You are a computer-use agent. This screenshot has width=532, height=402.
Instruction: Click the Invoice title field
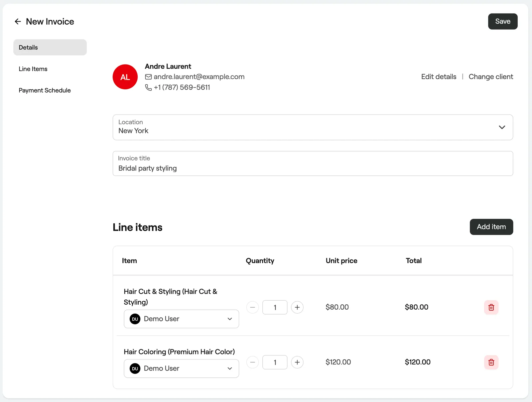tap(313, 163)
